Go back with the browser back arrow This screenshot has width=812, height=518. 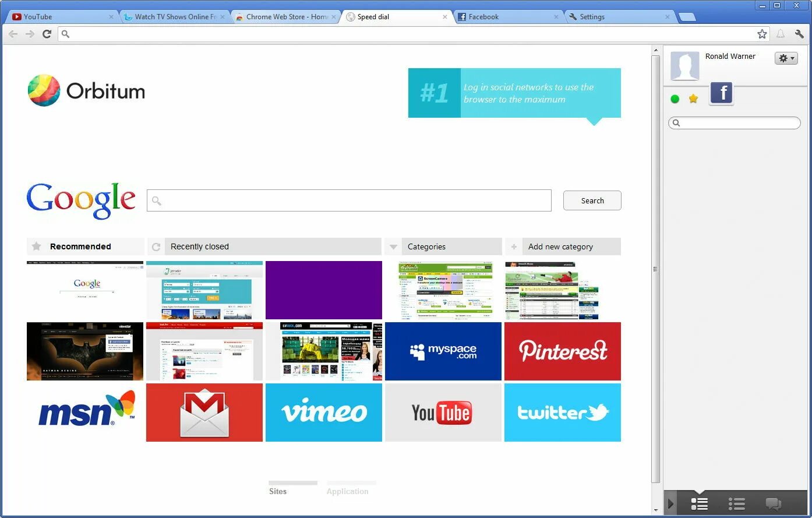point(13,34)
